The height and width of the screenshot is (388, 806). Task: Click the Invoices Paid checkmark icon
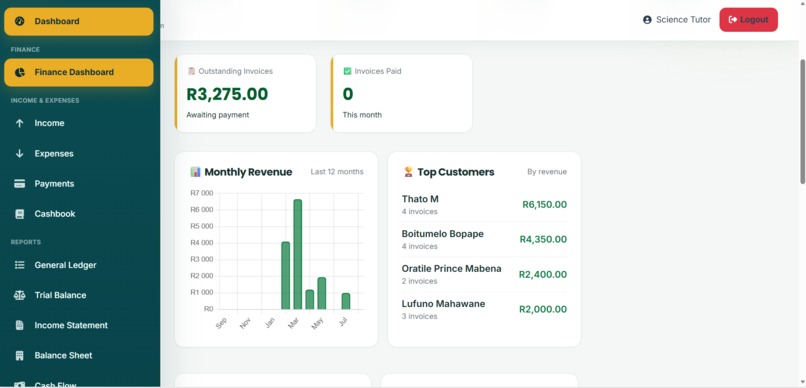(347, 71)
